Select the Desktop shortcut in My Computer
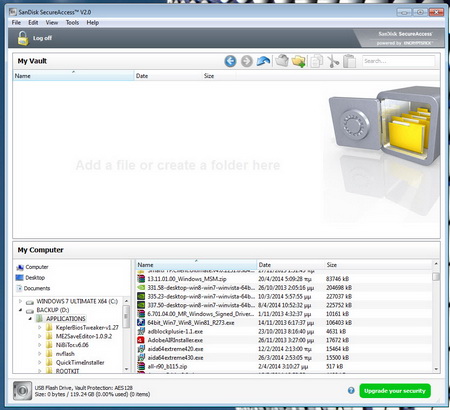This screenshot has height=410, width=450. coord(30,278)
